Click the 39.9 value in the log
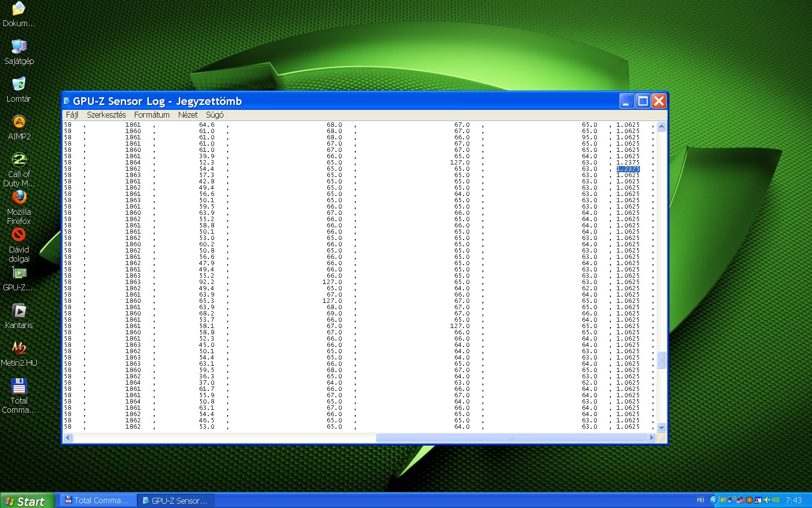 coord(206,156)
